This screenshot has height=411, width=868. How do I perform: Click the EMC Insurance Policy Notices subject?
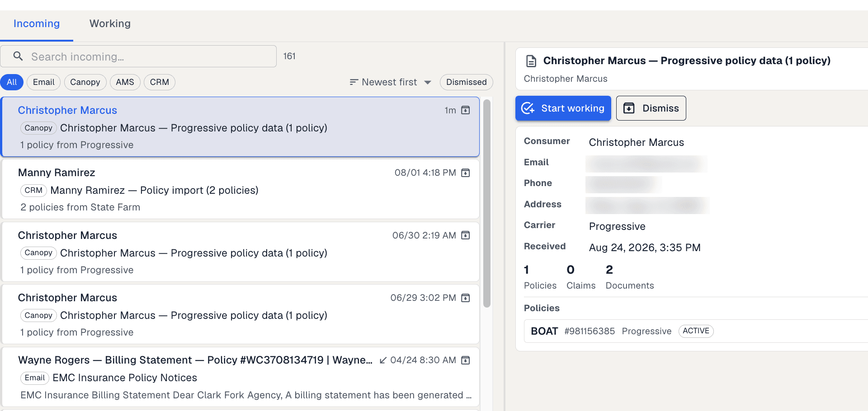[125, 378]
